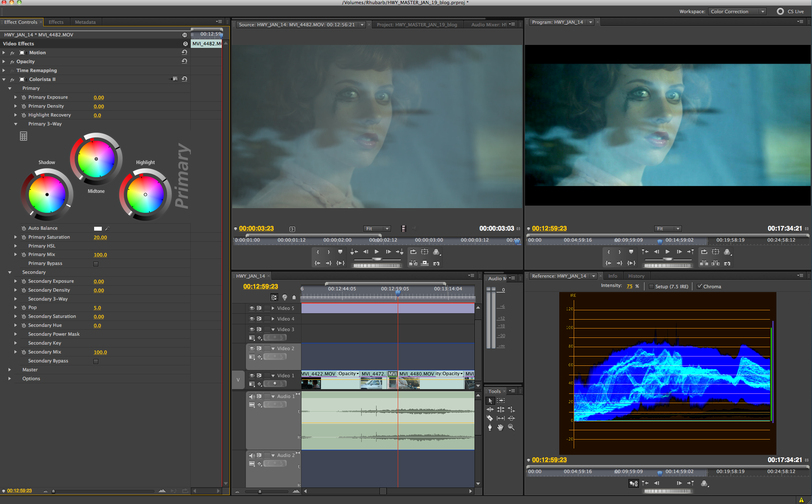The height and width of the screenshot is (504, 812).
Task: Click the waveform Intensity value 75
Action: click(x=629, y=286)
